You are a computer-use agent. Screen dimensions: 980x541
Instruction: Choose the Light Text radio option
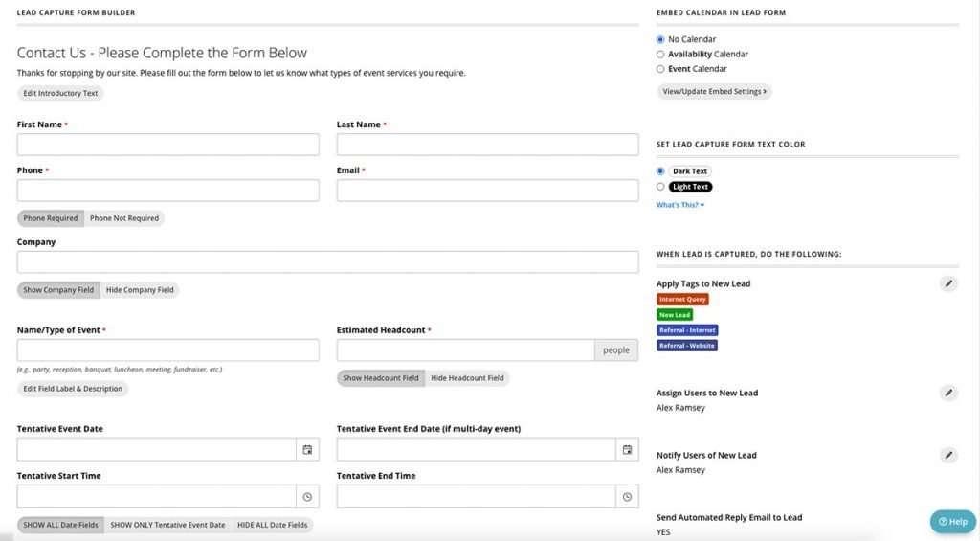(x=660, y=187)
